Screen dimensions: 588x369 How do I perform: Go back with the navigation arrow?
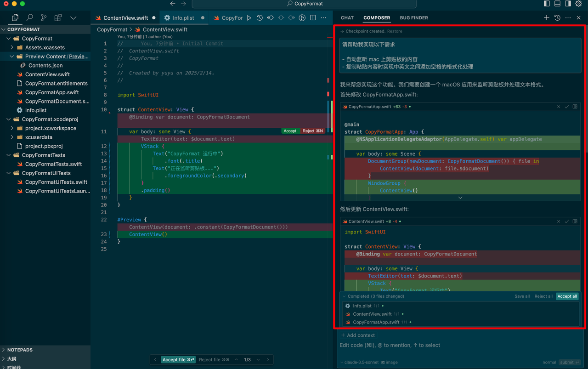click(173, 4)
